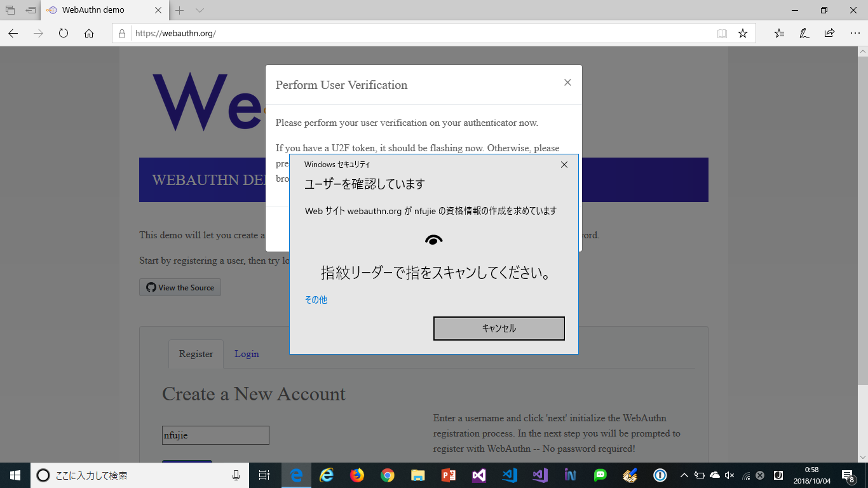
Task: Close the WebAuthn demo tab
Action: pyautogui.click(x=158, y=10)
